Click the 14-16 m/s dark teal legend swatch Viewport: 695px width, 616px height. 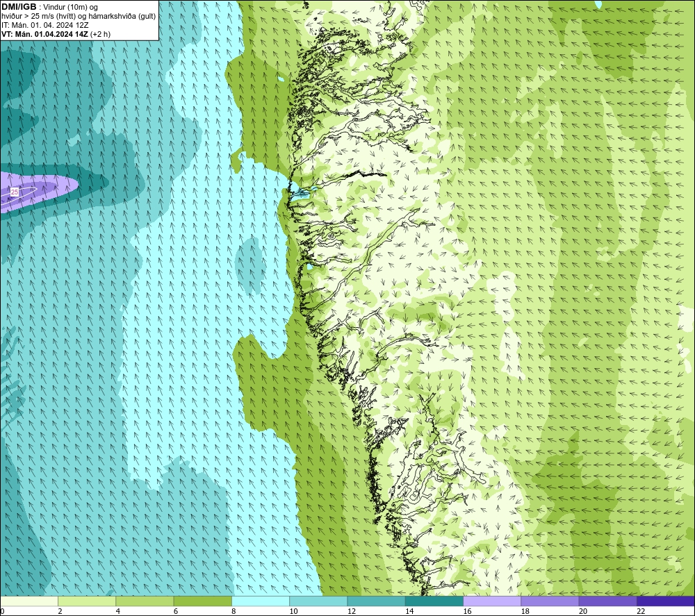tap(434, 601)
